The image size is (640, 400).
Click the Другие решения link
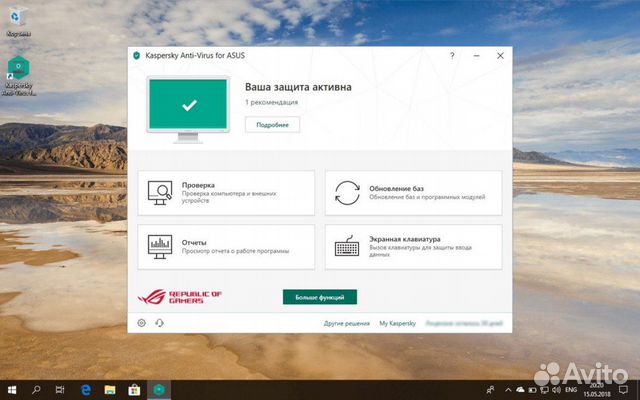point(347,323)
